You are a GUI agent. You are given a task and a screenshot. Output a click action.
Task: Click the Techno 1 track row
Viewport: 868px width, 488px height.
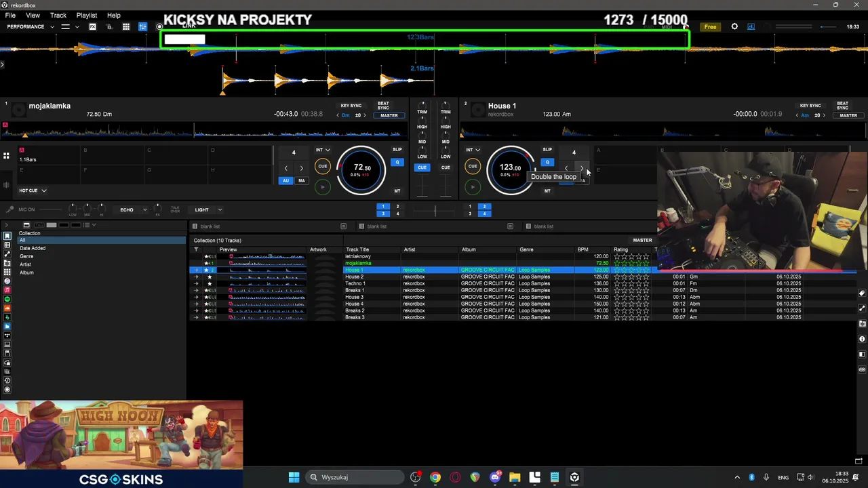point(522,283)
